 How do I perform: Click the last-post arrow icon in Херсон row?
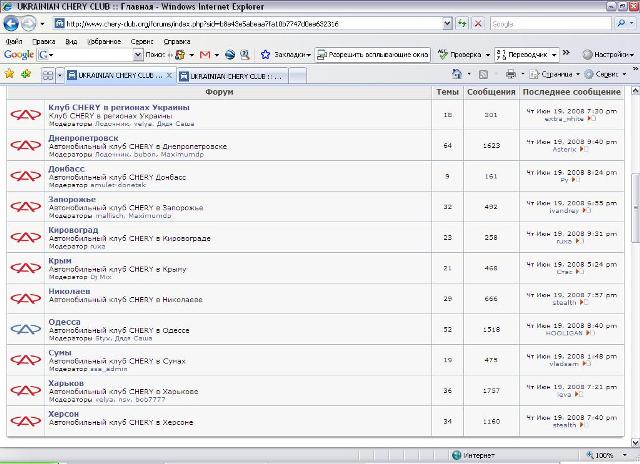(x=583, y=425)
